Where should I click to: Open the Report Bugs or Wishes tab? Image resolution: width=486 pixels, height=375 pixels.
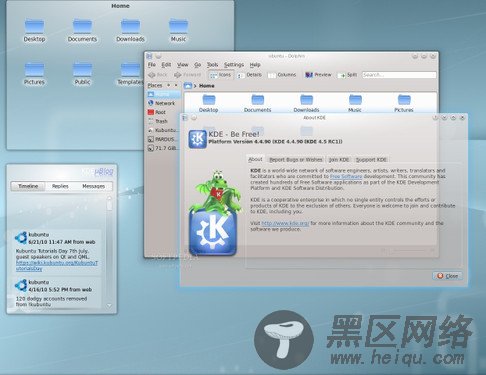tap(296, 160)
